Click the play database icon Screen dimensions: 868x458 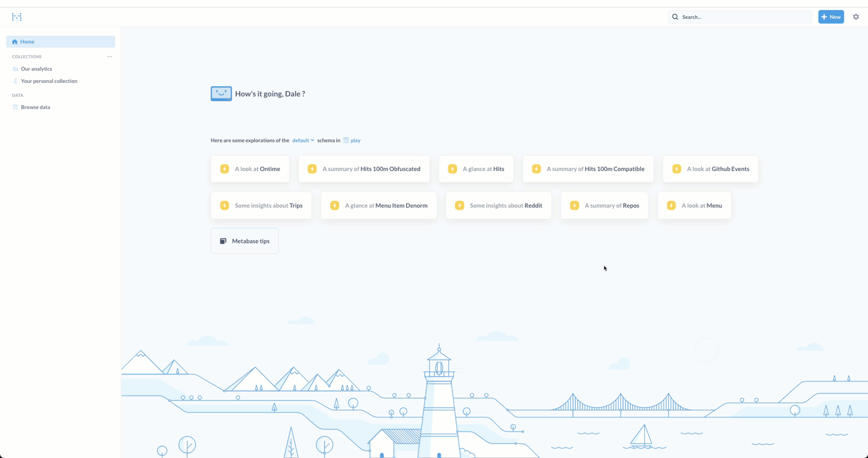point(346,140)
